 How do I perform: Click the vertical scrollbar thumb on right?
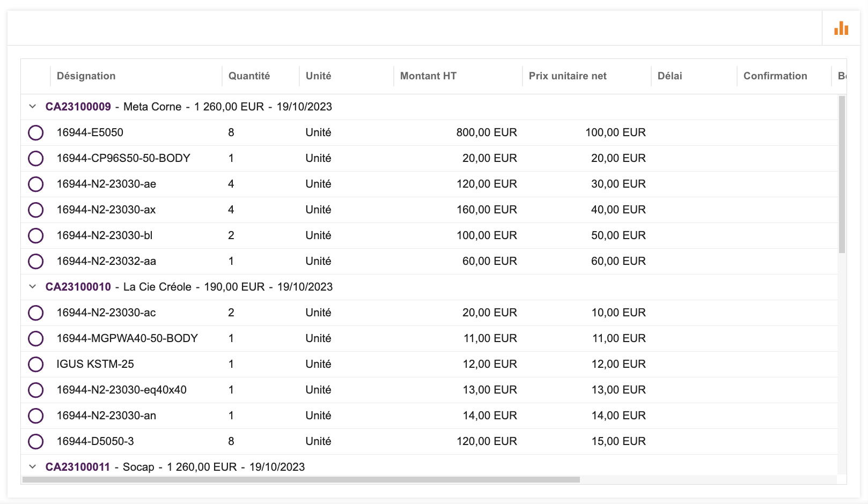click(842, 174)
